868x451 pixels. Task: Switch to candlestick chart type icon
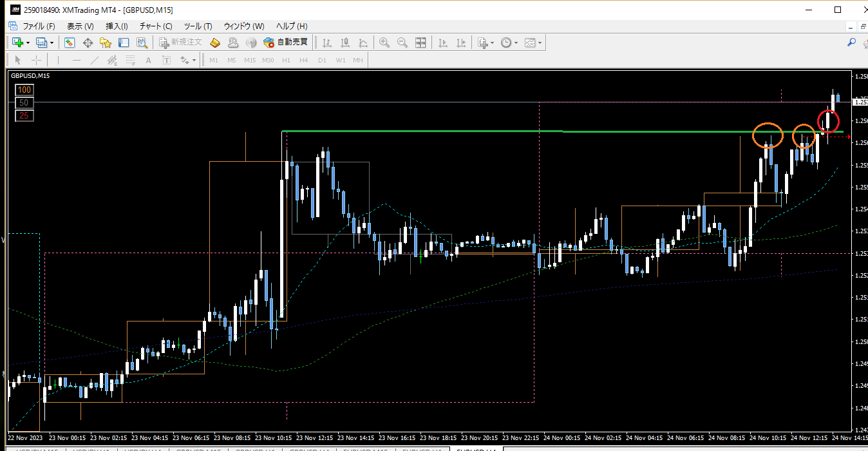pyautogui.click(x=345, y=43)
